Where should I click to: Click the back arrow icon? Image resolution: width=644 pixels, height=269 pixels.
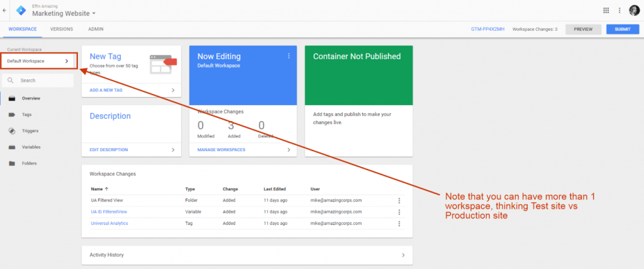tap(4, 10)
